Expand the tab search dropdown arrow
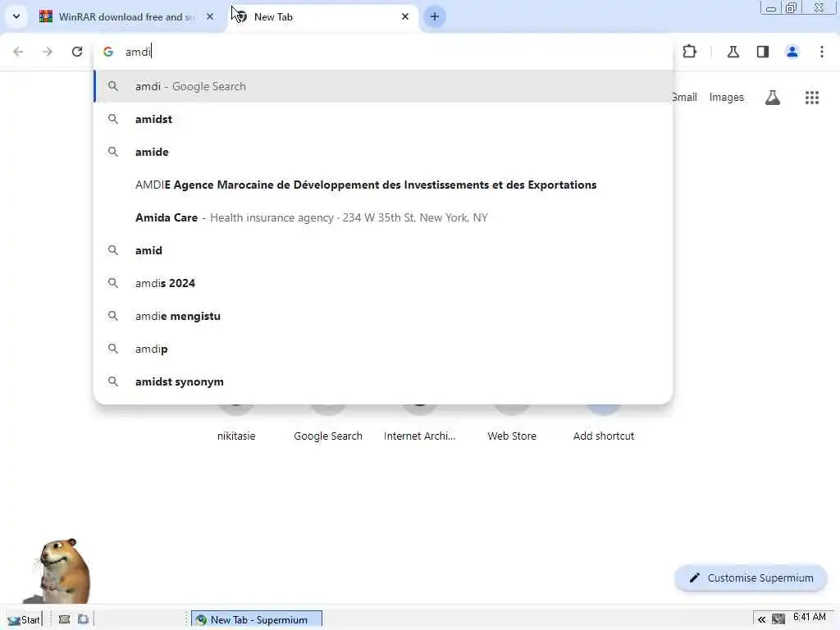Viewport: 840px width, 630px height. (16, 16)
